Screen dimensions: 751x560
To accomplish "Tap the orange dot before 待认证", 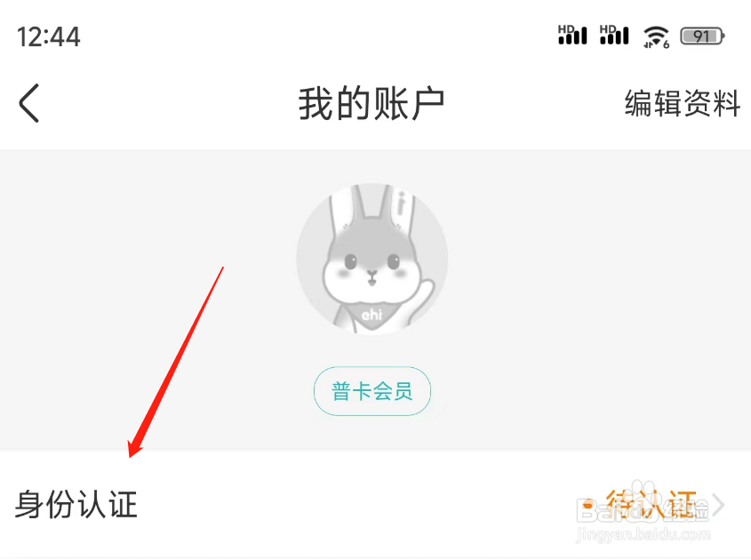I will [x=588, y=504].
